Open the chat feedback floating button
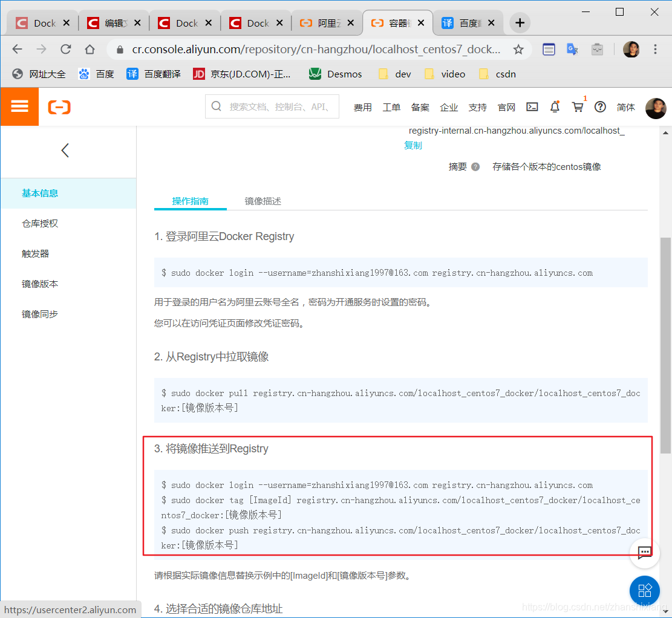672x618 pixels. pyautogui.click(x=644, y=553)
